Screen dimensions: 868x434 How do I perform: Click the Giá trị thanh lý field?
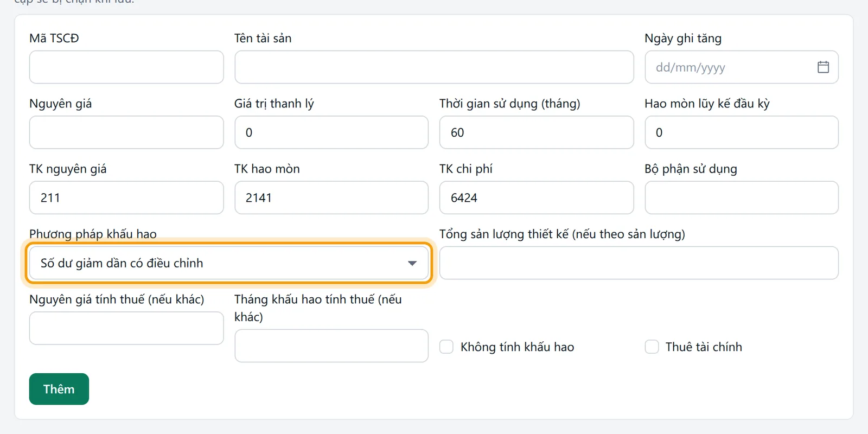331,132
